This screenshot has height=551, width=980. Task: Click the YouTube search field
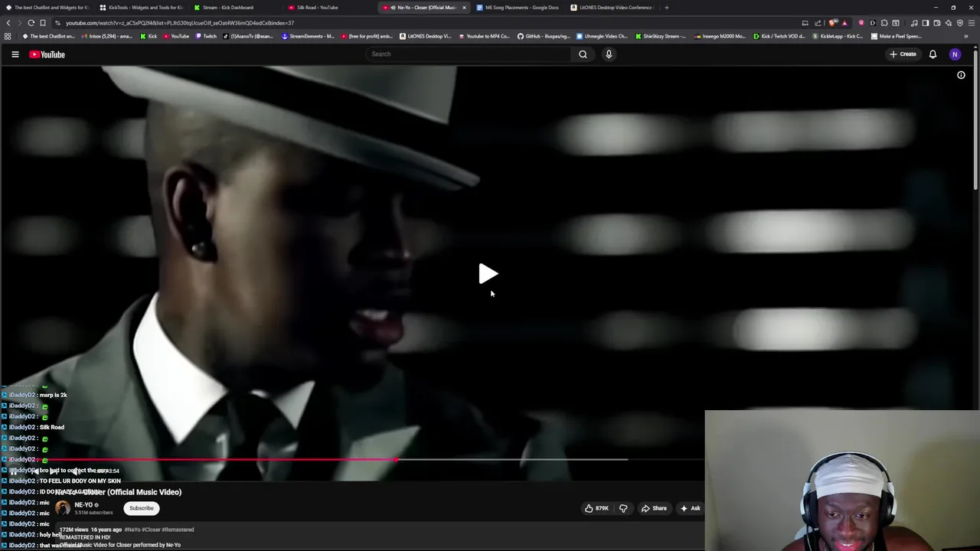(x=468, y=54)
